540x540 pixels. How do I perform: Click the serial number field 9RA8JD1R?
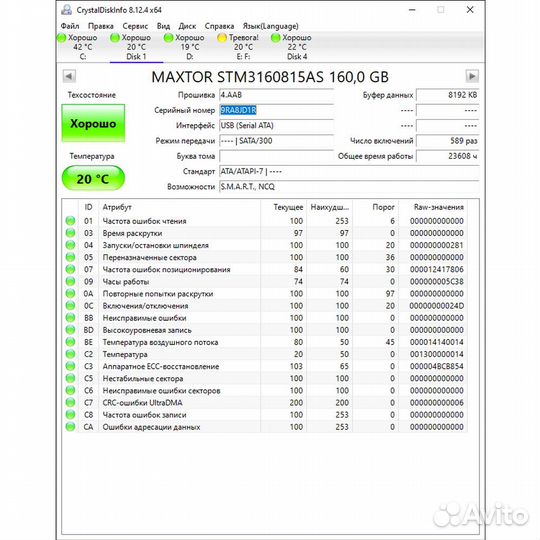(276, 110)
